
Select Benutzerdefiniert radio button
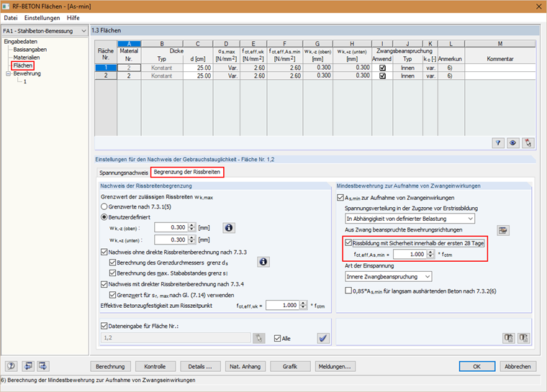pos(104,217)
